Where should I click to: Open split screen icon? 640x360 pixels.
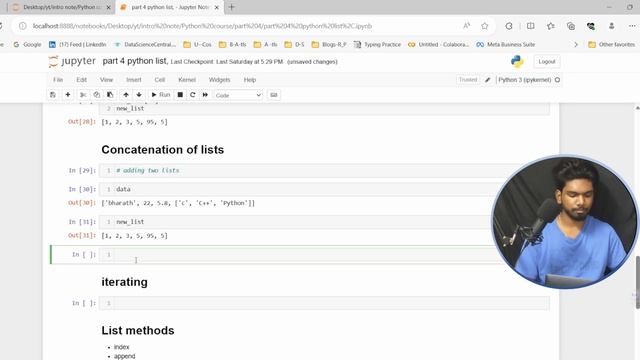530,26
